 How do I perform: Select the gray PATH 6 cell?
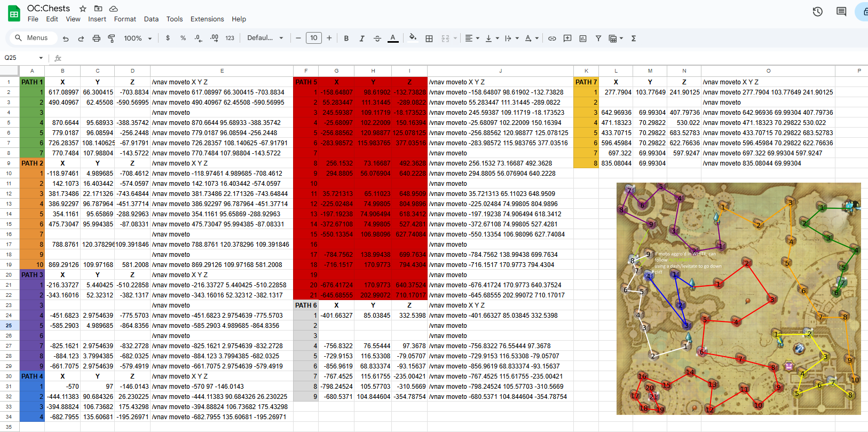306,305
